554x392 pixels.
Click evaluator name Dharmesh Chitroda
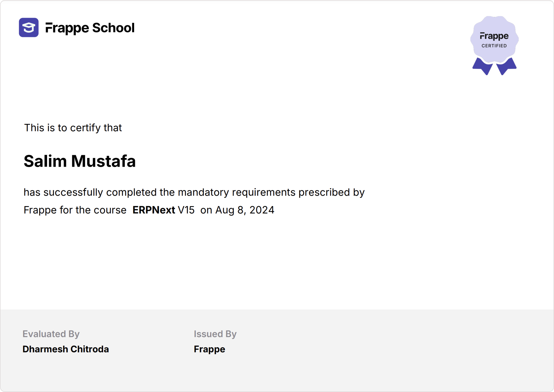66,349
